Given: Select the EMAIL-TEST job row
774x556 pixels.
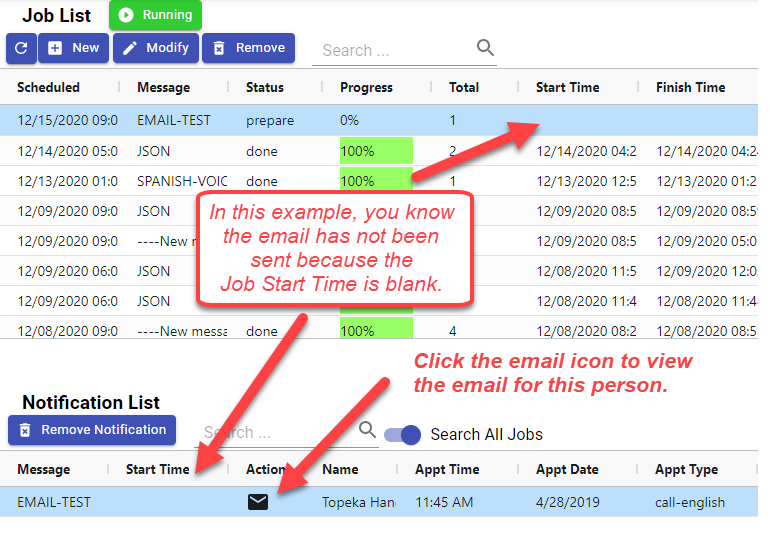Looking at the screenshot, I should 173,120.
